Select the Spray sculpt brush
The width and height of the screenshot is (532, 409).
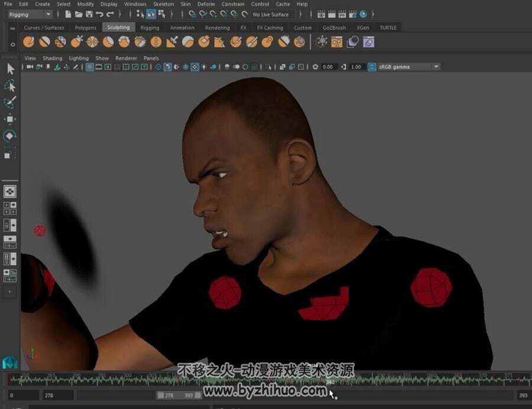tap(140, 42)
